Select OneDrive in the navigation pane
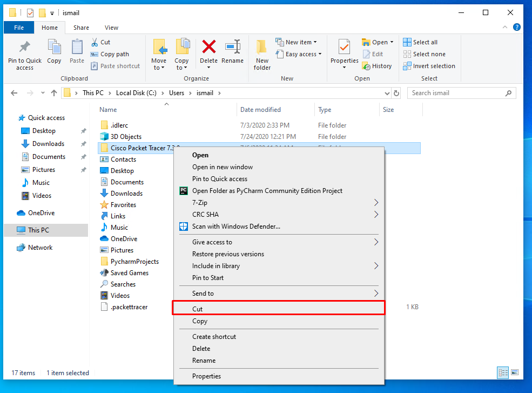The width and height of the screenshot is (532, 393). (36, 212)
